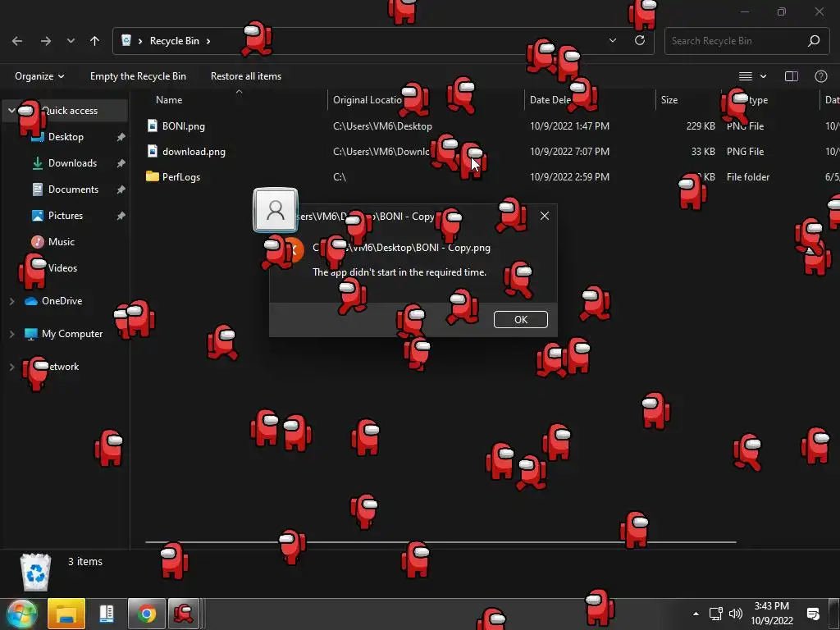
Task: Open the view options dropdown arrow
Action: click(764, 76)
